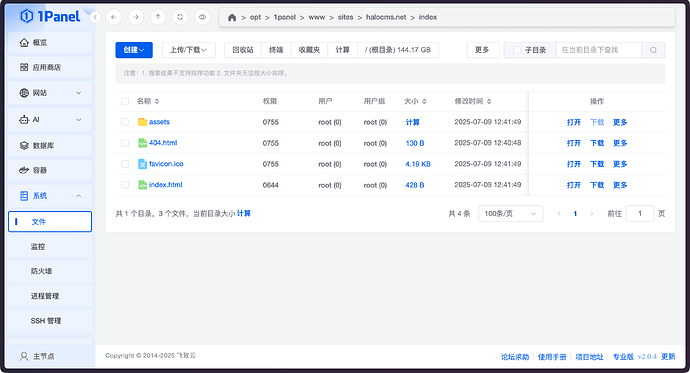Jump to root via home icon

pyautogui.click(x=232, y=17)
